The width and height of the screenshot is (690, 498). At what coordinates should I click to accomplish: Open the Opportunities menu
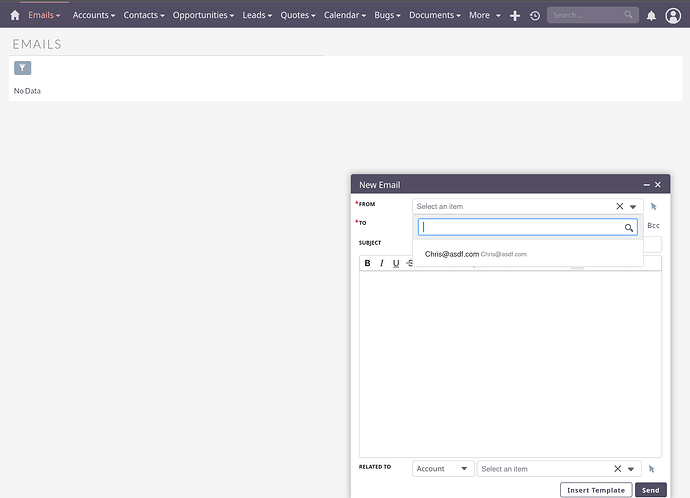click(203, 15)
